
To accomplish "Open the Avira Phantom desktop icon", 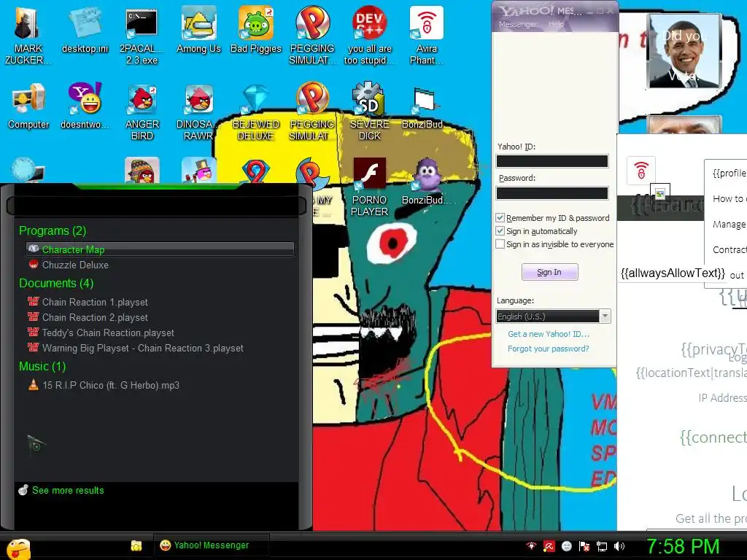I will point(426,36).
